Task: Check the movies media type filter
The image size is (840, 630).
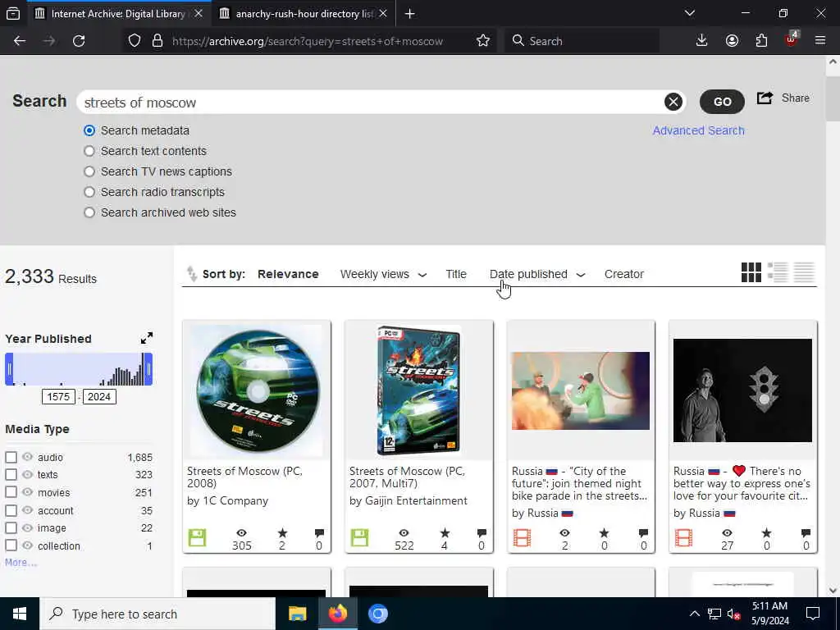Action: pyautogui.click(x=11, y=492)
